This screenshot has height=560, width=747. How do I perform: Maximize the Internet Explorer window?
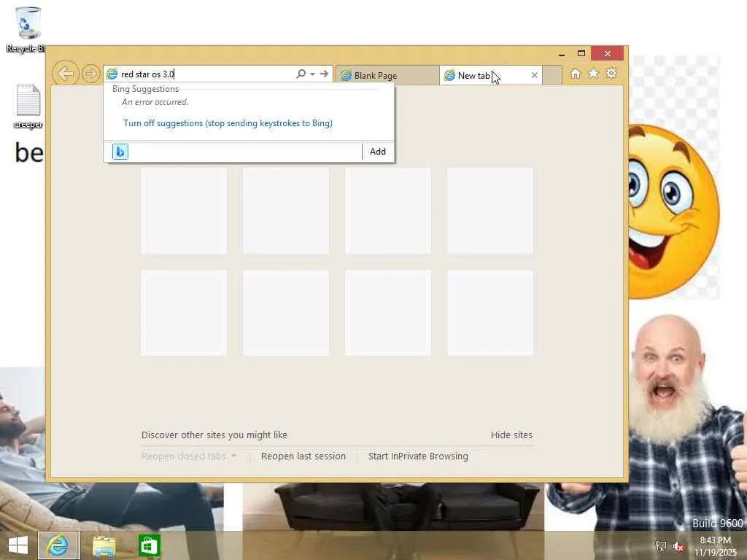(581, 53)
